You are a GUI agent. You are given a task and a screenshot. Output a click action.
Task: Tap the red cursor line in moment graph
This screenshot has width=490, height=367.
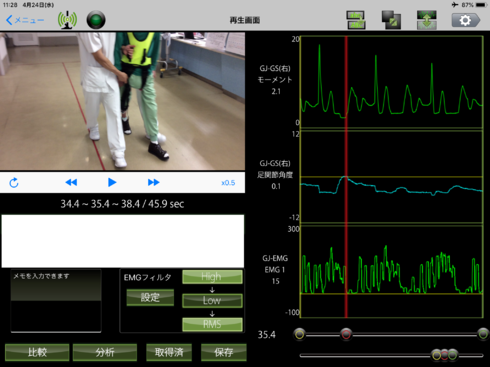[x=346, y=82]
